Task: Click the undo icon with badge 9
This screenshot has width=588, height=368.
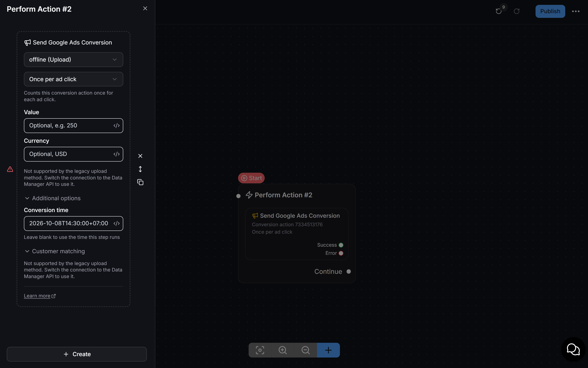Action: click(499, 11)
